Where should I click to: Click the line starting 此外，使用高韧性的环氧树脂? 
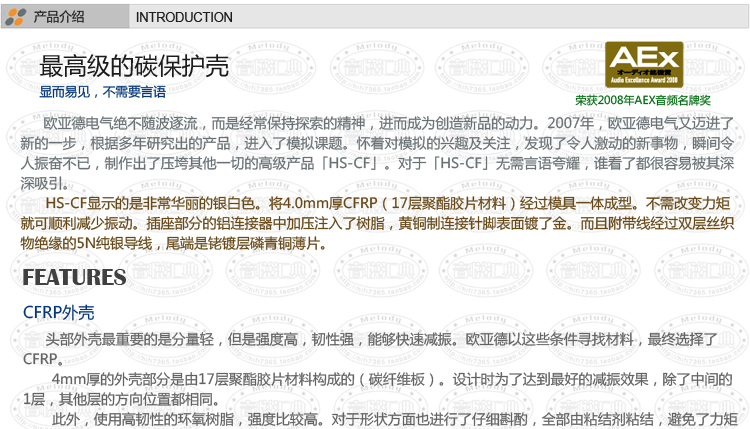click(395, 420)
